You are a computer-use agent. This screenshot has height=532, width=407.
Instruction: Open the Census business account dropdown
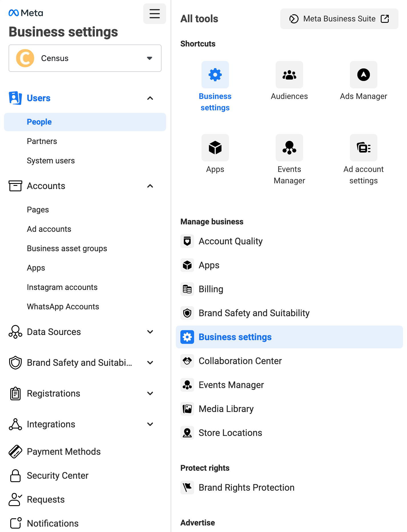pos(85,58)
